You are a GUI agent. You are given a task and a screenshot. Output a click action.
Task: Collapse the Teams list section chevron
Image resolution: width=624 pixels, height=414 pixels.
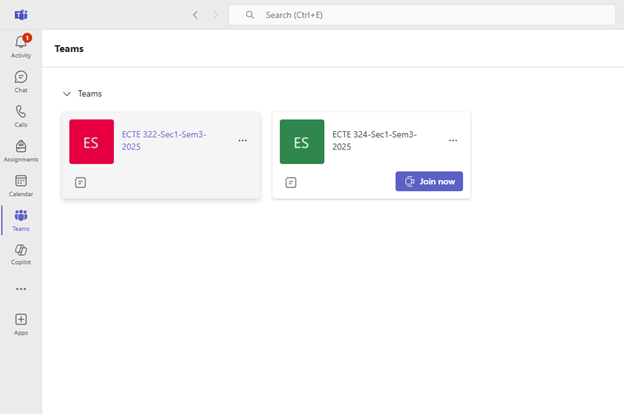67,94
